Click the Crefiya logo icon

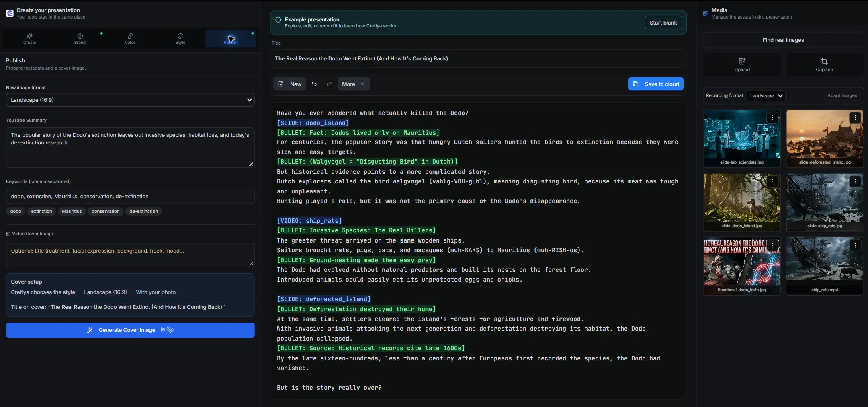pos(10,13)
